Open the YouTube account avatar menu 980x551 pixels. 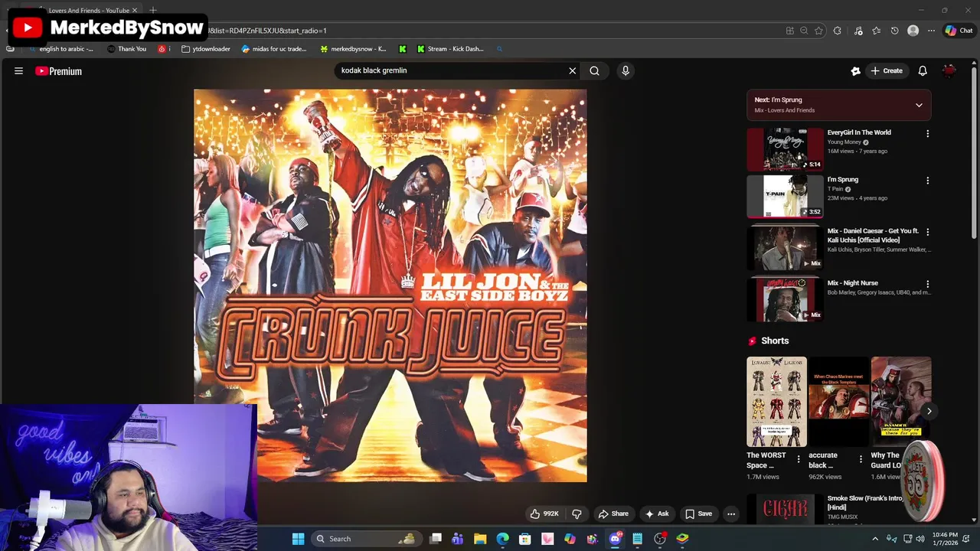coord(949,70)
